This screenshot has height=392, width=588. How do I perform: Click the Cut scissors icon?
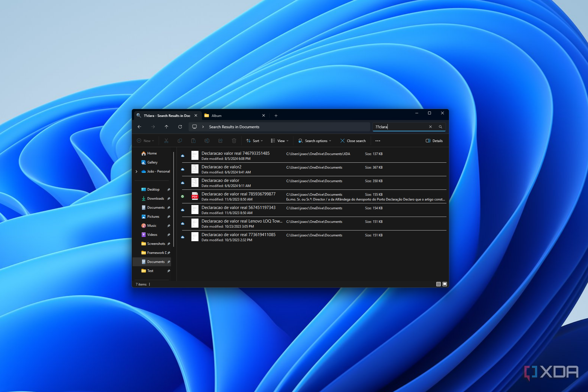pos(166,141)
